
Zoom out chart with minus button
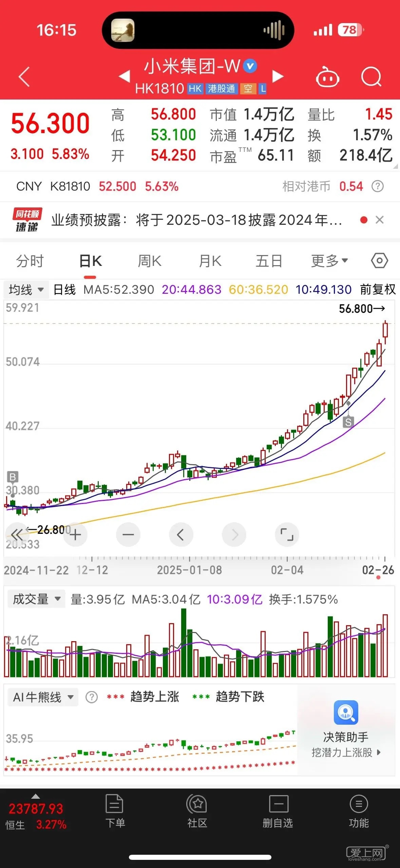(x=128, y=535)
